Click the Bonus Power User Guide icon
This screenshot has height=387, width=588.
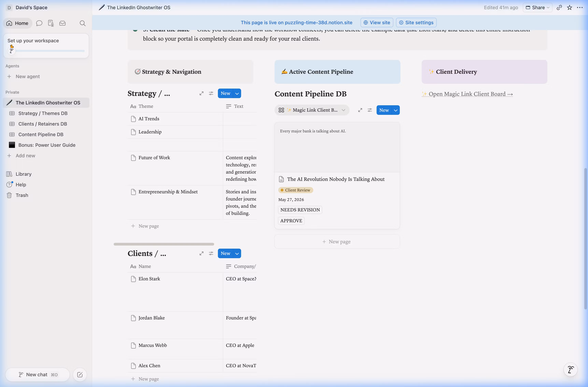12,145
